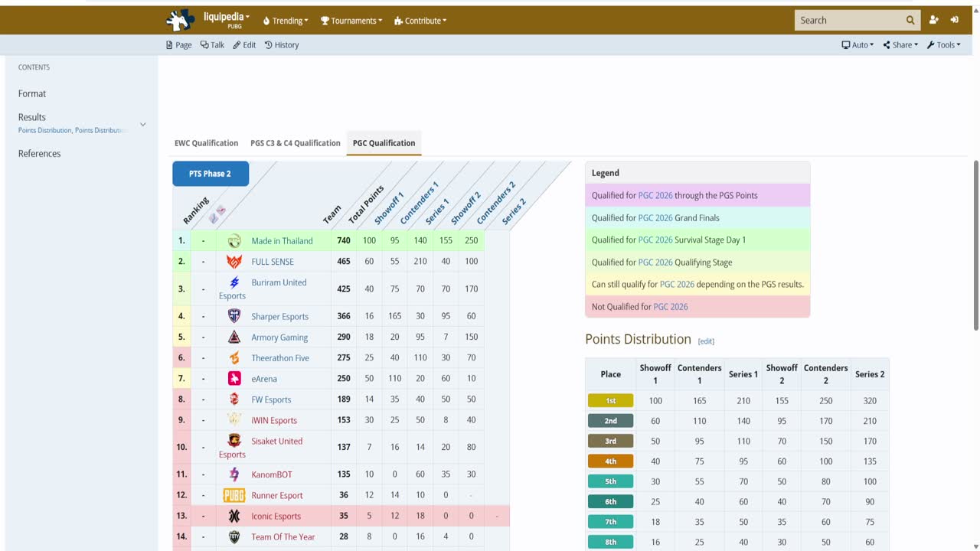Click edit link beside Points Distribution
This screenshot has height=551, width=980.
[x=706, y=341]
